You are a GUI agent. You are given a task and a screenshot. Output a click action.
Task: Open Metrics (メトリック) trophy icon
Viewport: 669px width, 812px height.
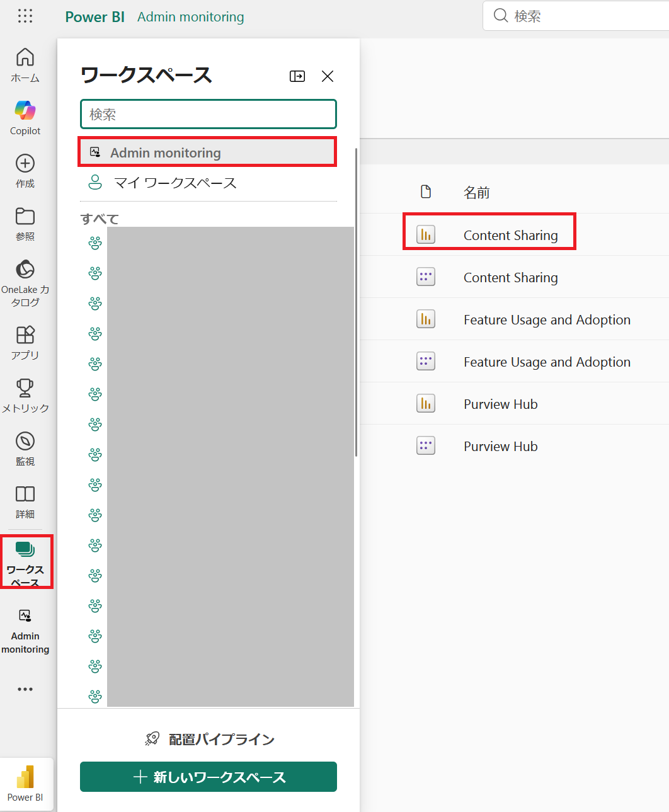point(25,395)
